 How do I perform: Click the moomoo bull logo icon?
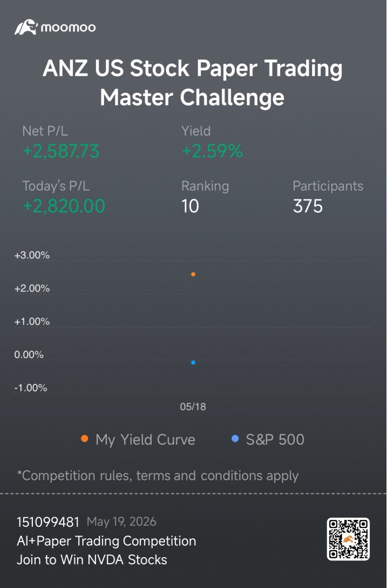[26, 27]
